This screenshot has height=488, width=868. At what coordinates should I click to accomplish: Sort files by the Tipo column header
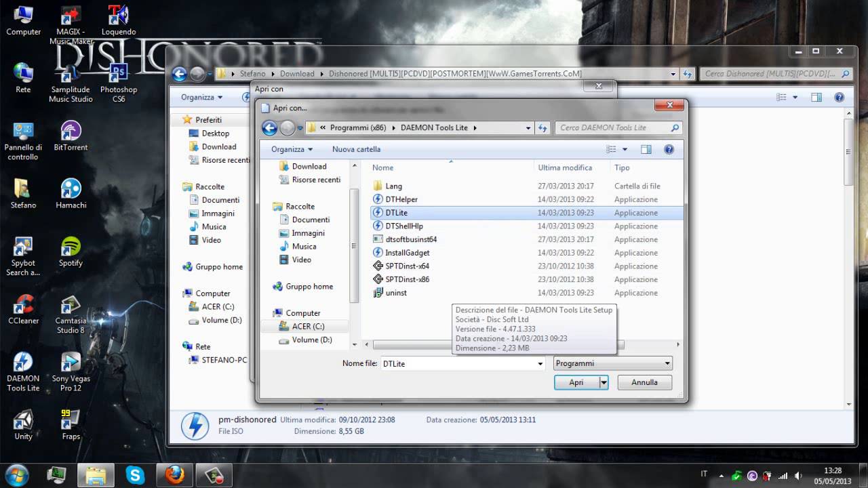[x=622, y=167]
